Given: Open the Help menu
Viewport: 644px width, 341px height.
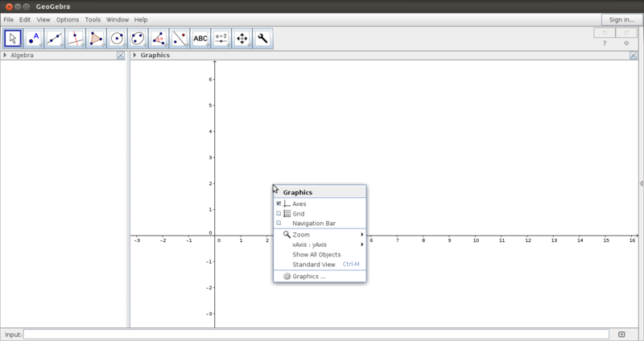Looking at the screenshot, I should click(x=141, y=19).
